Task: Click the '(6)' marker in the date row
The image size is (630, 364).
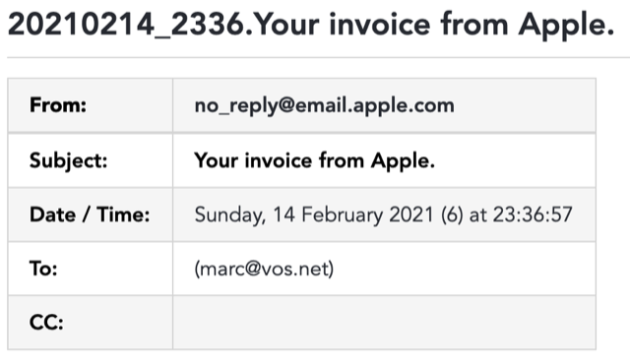Action: [x=452, y=214]
